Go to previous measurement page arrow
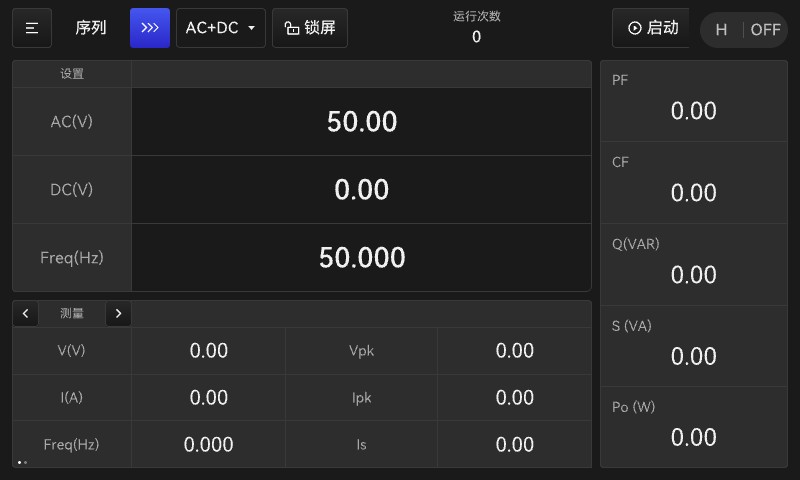Image resolution: width=800 pixels, height=480 pixels. tap(26, 313)
